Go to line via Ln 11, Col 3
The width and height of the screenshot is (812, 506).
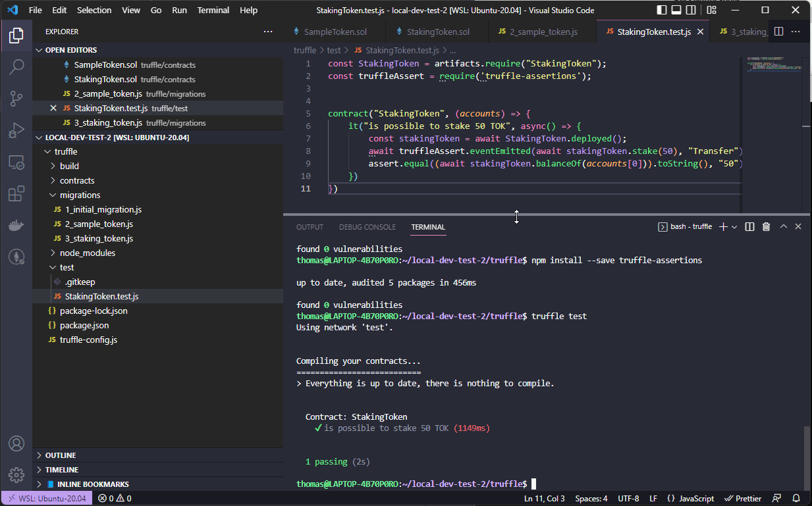pyautogui.click(x=545, y=499)
